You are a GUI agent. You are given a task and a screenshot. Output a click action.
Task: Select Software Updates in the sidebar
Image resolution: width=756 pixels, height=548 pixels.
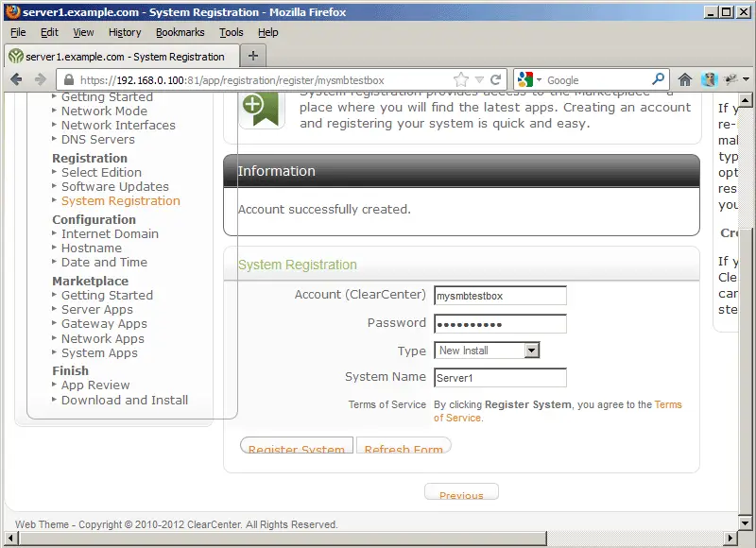click(x=114, y=187)
